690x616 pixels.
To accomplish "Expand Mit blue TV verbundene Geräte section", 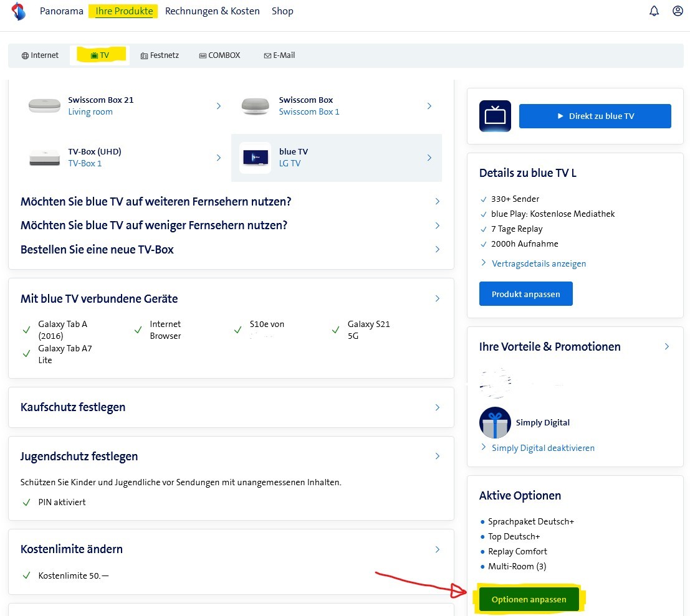I will pos(437,299).
